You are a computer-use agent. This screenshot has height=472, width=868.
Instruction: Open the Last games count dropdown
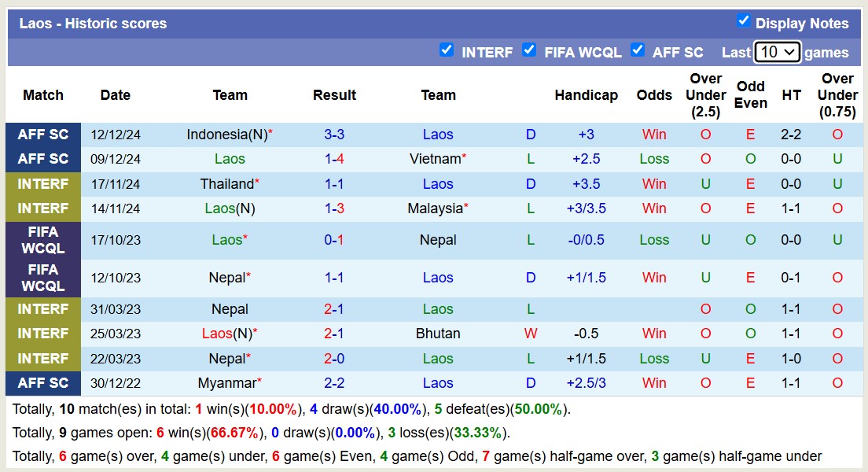[777, 52]
